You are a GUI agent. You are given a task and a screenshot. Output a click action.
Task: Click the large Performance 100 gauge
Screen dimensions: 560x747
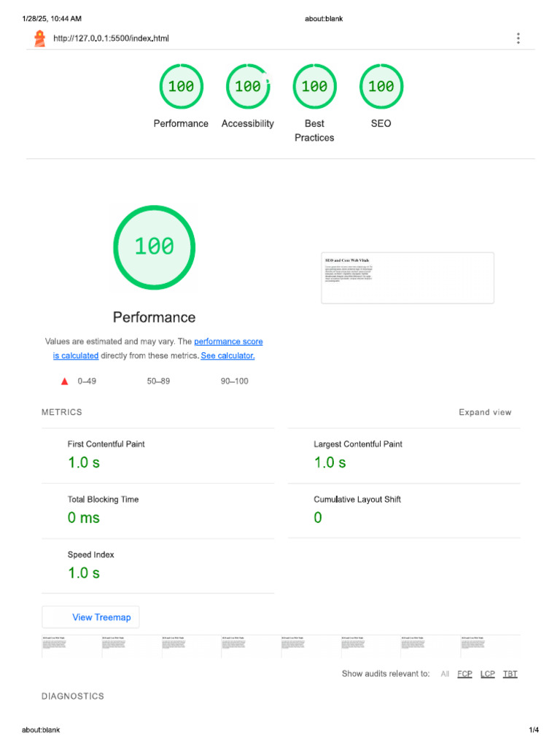pyautogui.click(x=155, y=247)
